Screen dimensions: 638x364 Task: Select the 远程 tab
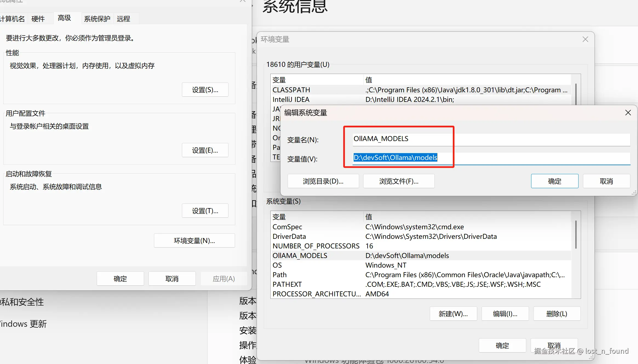click(x=123, y=19)
